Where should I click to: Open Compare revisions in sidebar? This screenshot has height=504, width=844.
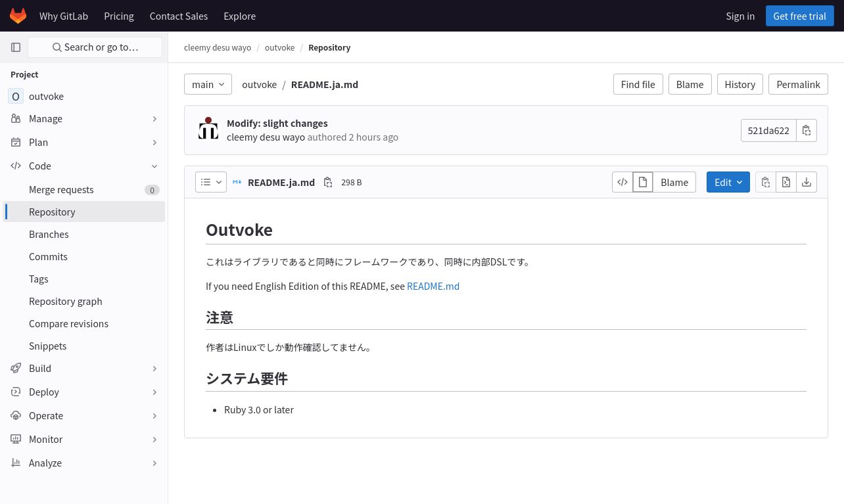coord(83,323)
